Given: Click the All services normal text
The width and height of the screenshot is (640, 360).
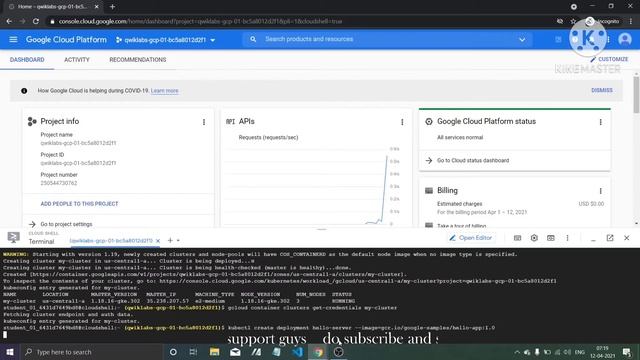Looking at the screenshot, I should (460, 138).
